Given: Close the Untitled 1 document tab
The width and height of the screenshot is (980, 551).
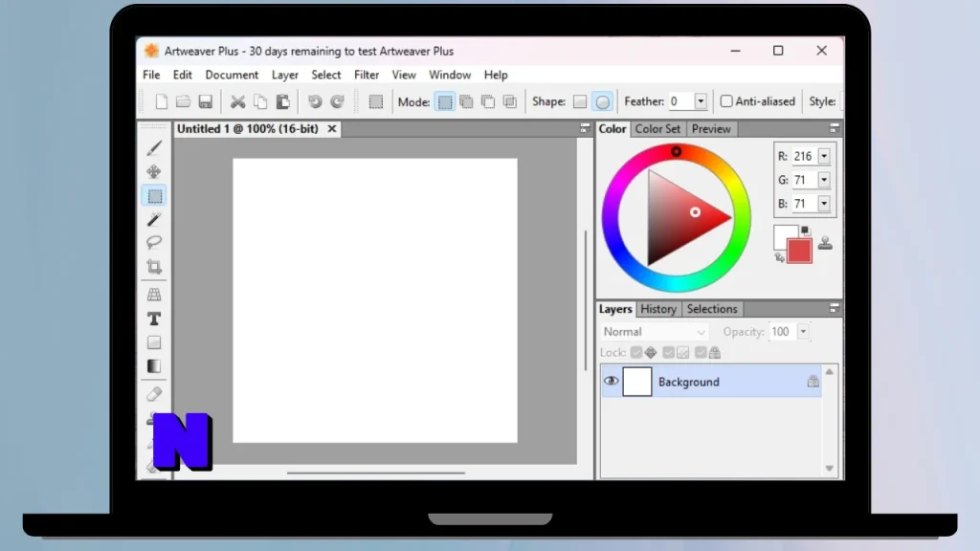Looking at the screenshot, I should pyautogui.click(x=332, y=129).
